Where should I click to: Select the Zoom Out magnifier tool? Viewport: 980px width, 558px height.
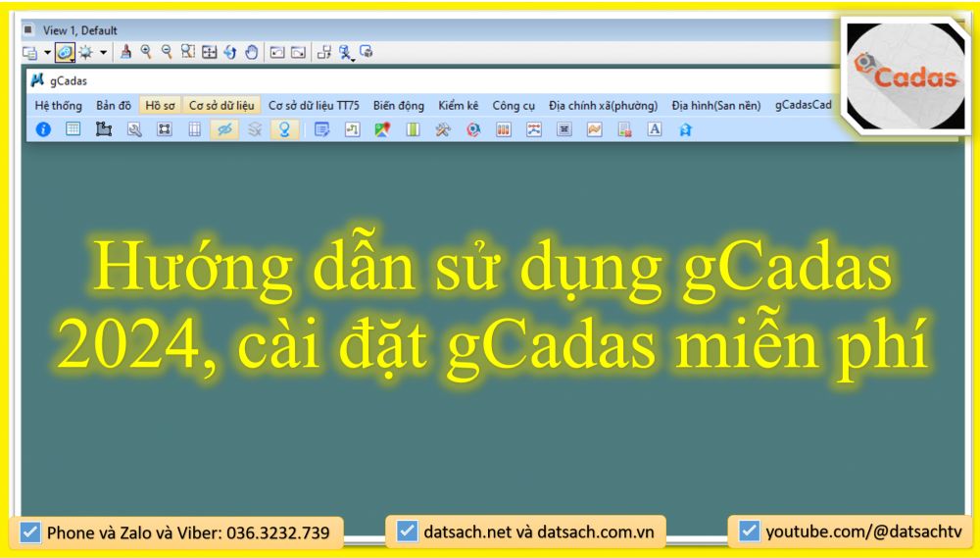(167, 52)
